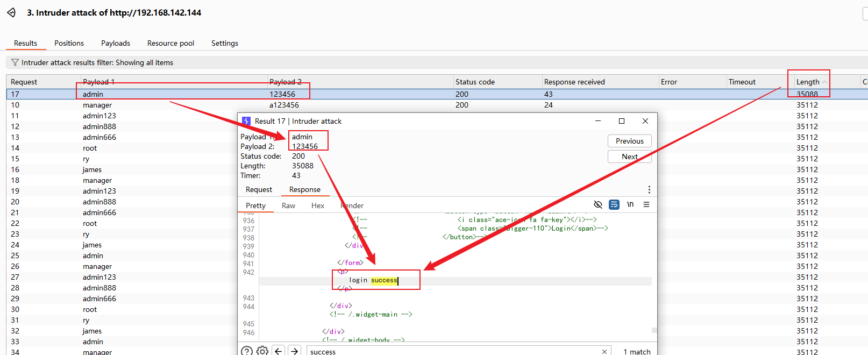Open the three-dot inspector options menu

click(x=649, y=189)
